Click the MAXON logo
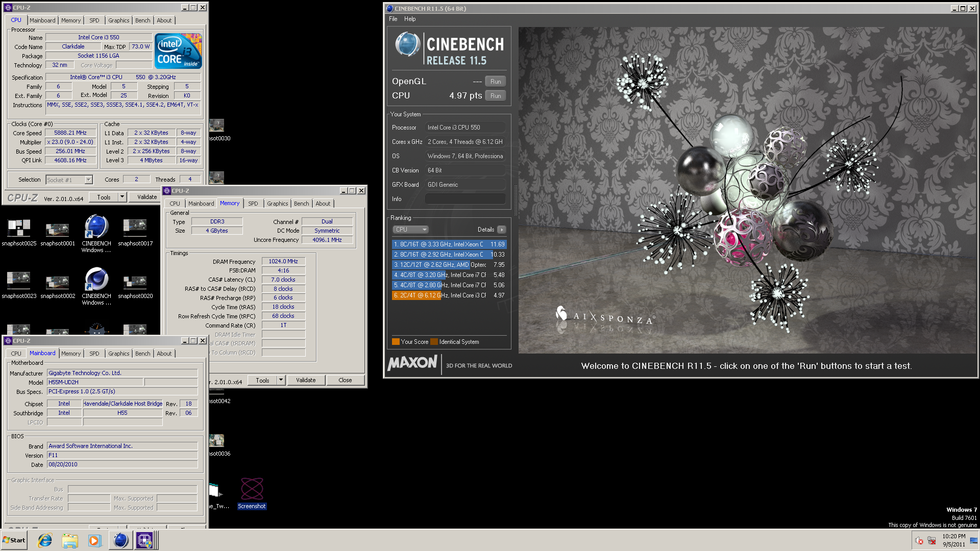The height and width of the screenshot is (551, 980). tap(412, 363)
